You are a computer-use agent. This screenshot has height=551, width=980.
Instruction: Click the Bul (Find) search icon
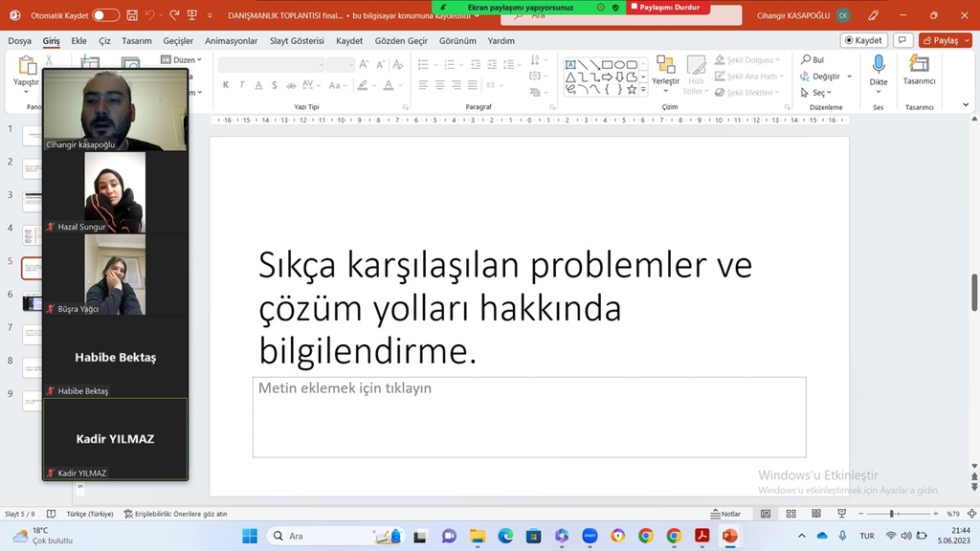point(807,58)
